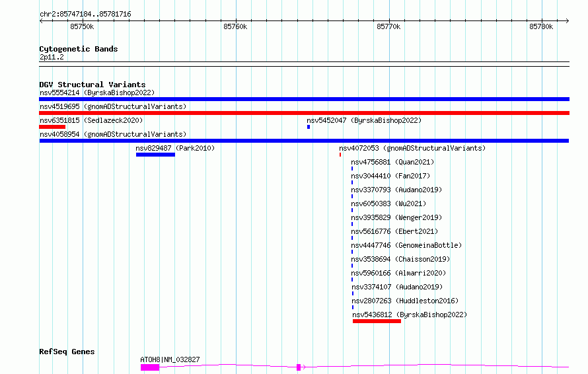Click the 85750k ruler position
The width and height of the screenshot is (588, 374).
coord(82,26)
